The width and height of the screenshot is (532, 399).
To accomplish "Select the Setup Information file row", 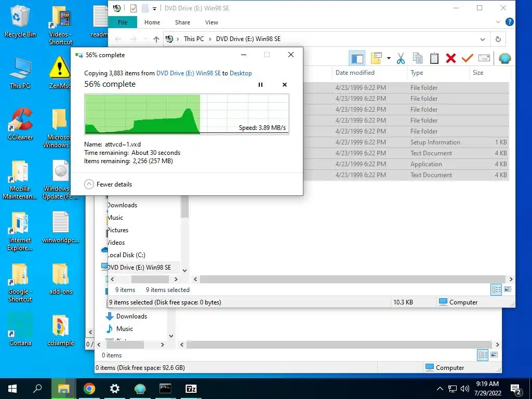I will [406, 142].
